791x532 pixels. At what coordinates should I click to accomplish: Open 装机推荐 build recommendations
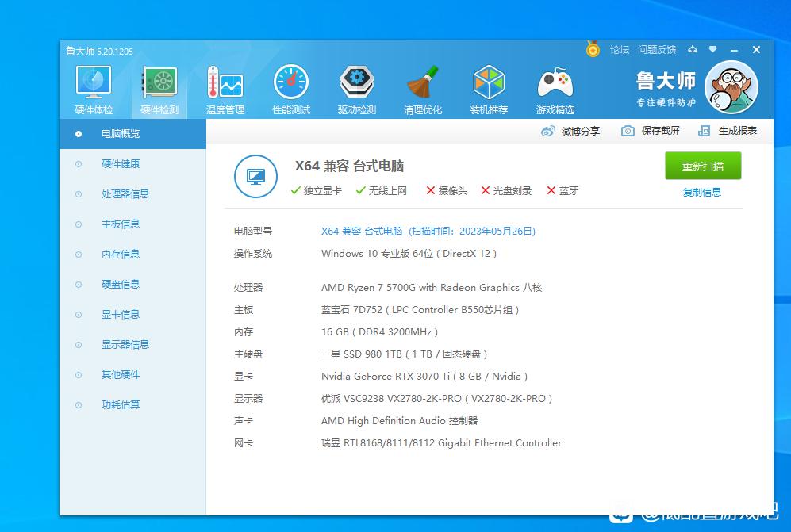click(488, 90)
